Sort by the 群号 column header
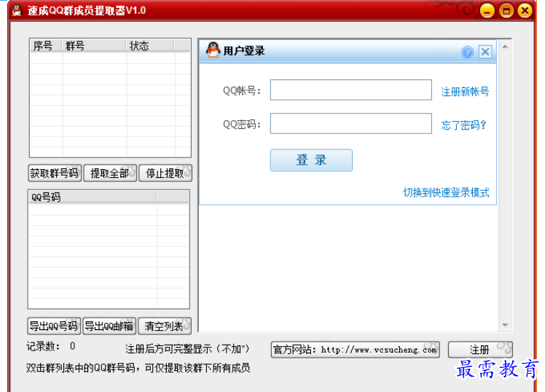Viewport: 545px width, 392px height. [94, 45]
